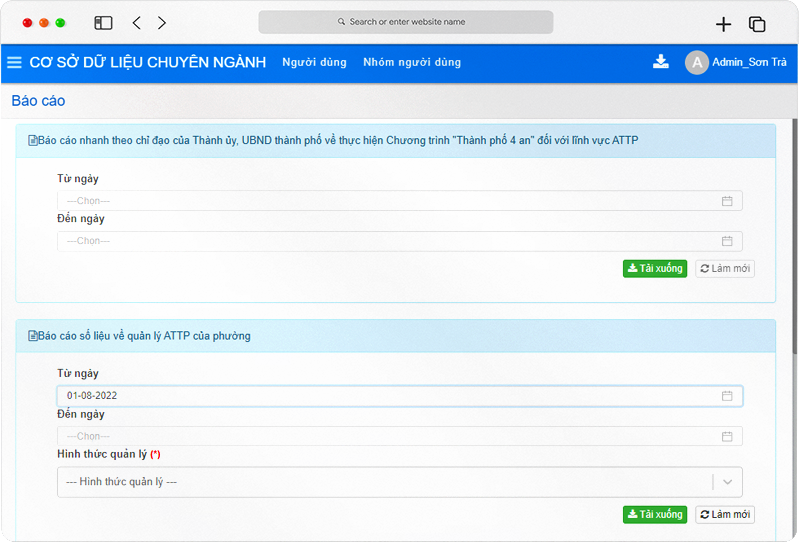This screenshot has height=542, width=800.
Task: Click the document icon of Báo cáo nhanh
Action: pos(33,140)
